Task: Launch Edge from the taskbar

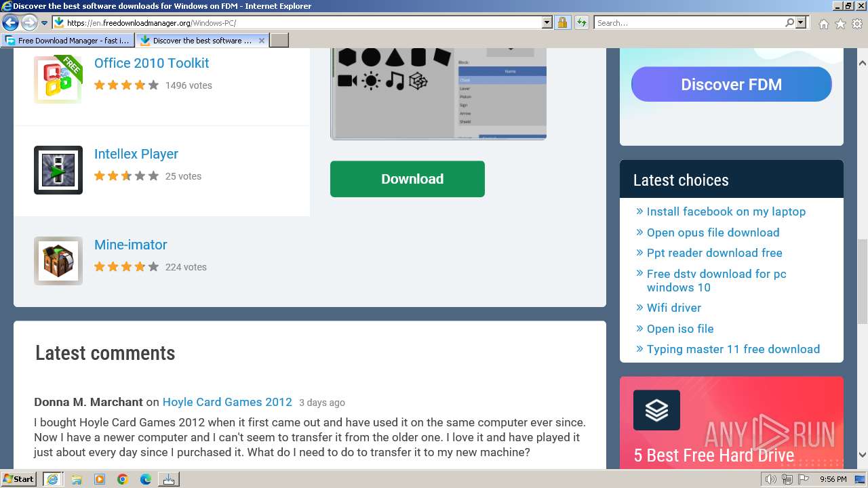Action: (146, 479)
